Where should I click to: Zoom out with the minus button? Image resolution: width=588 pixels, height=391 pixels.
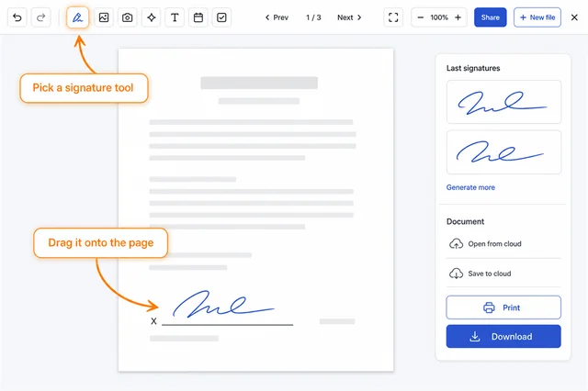(421, 17)
